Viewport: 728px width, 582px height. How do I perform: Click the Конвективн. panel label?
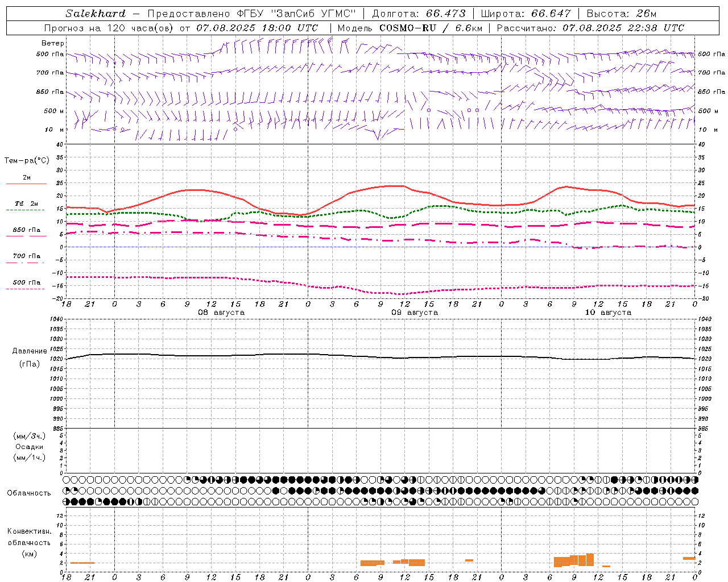(30, 531)
